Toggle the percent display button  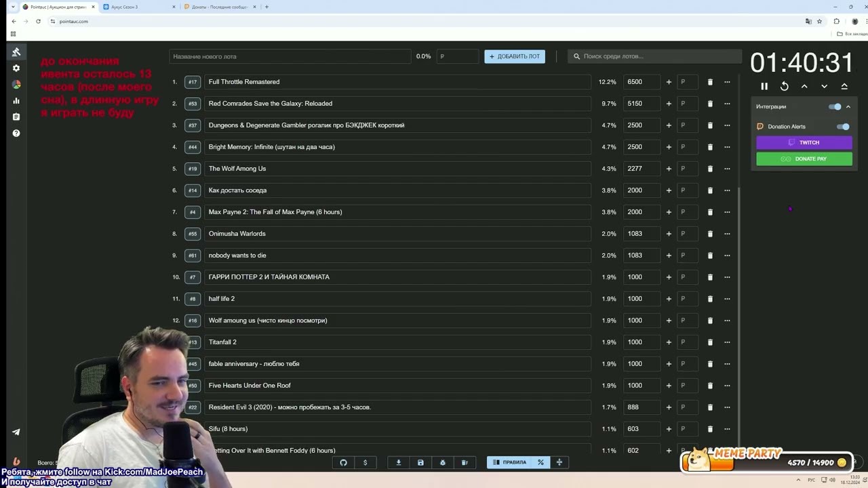pos(540,463)
